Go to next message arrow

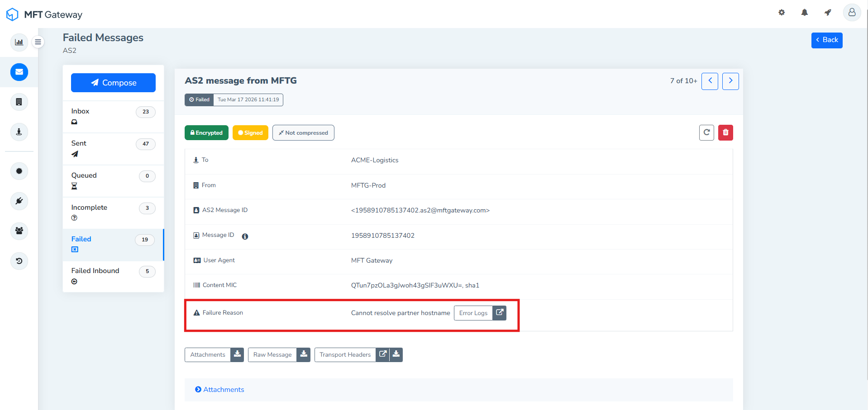pyautogui.click(x=730, y=81)
